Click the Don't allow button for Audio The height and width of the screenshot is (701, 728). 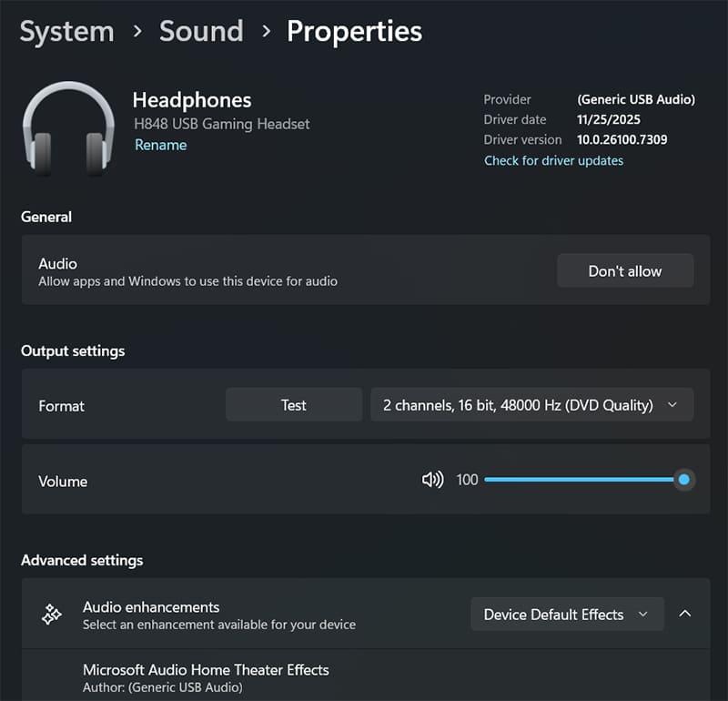(625, 270)
